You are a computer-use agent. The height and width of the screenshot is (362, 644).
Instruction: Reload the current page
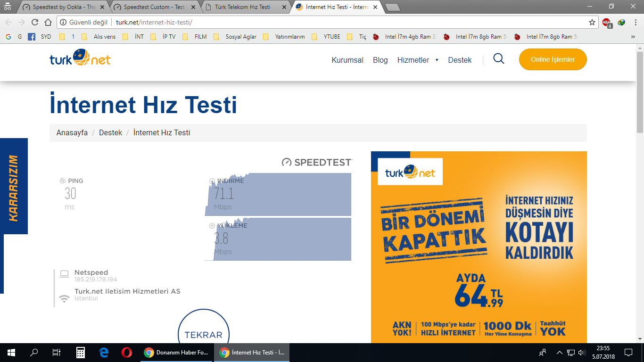[35, 22]
